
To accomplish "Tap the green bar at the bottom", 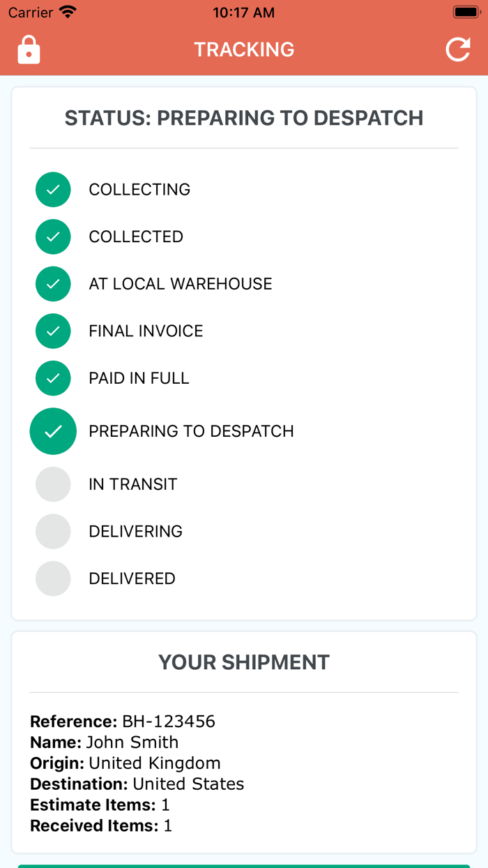I will click(244, 864).
